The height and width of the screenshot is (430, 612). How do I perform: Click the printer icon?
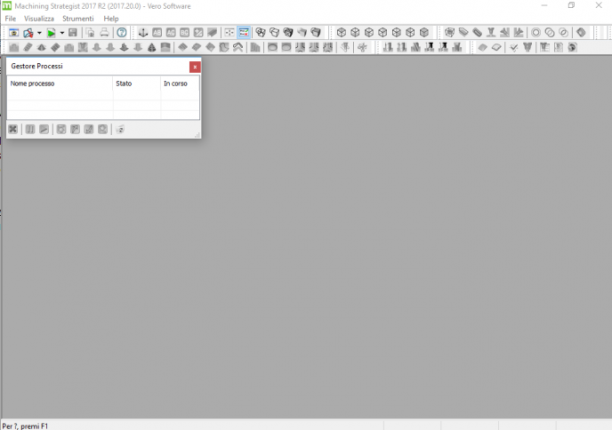click(x=104, y=32)
